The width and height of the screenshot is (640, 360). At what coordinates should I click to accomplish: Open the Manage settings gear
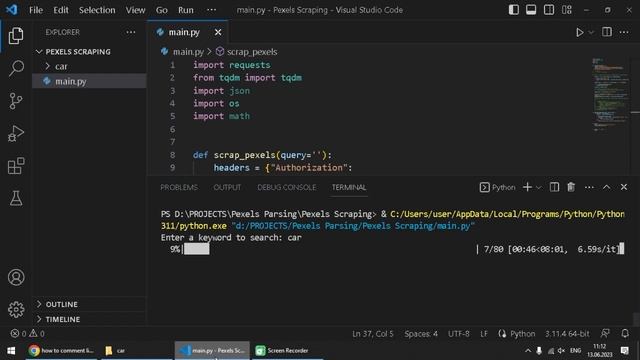(x=16, y=309)
